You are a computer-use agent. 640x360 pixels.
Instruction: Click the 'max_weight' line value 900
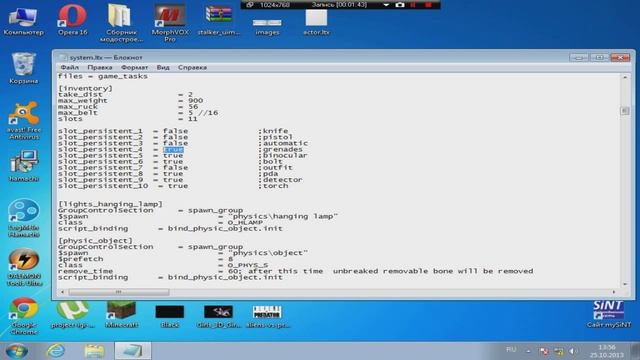[196, 101]
